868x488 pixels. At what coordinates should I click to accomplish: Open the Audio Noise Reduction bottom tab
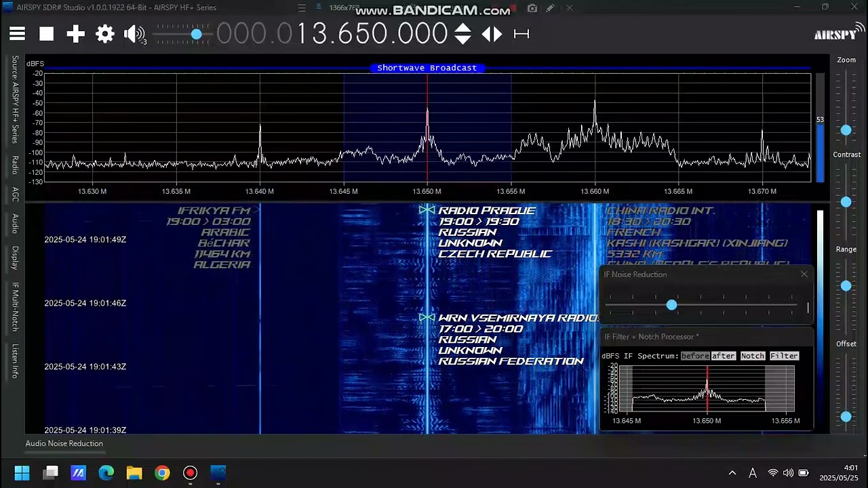(64, 443)
